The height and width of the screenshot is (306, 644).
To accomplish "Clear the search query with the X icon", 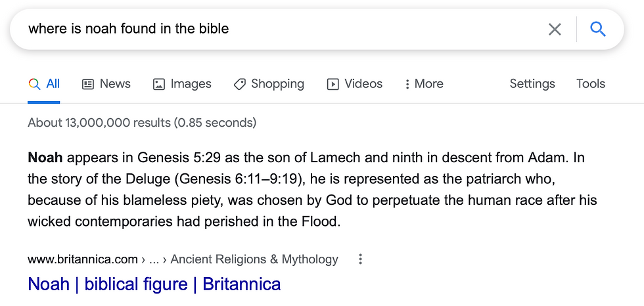I will click(555, 29).
